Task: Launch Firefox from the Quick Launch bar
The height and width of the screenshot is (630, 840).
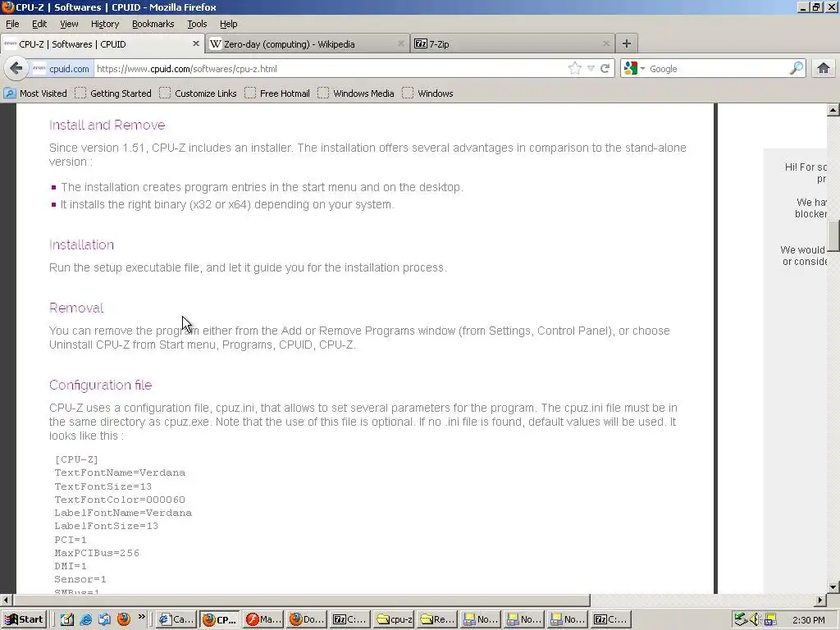Action: 124,619
